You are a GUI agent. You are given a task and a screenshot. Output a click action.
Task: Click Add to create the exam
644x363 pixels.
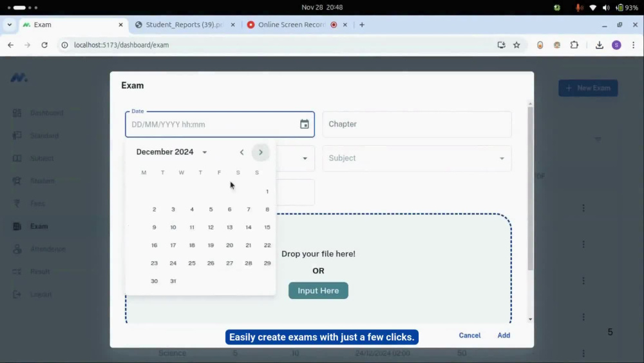pyautogui.click(x=504, y=335)
